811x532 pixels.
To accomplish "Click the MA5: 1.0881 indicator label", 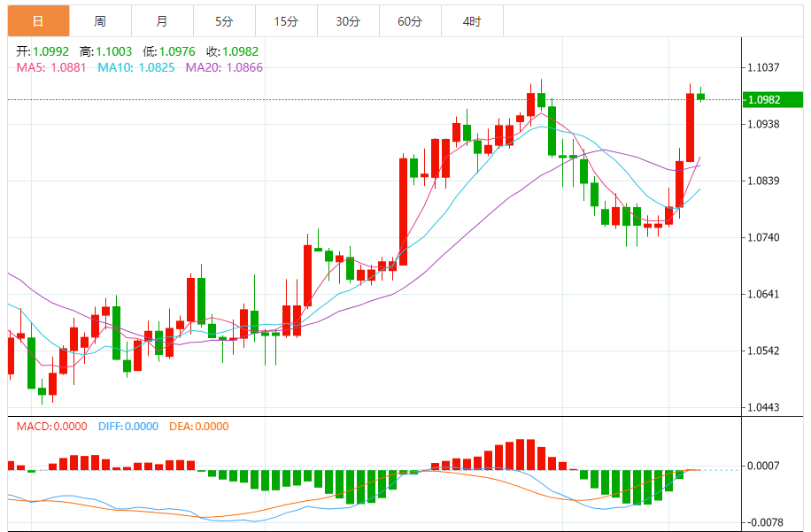I will coord(51,68).
